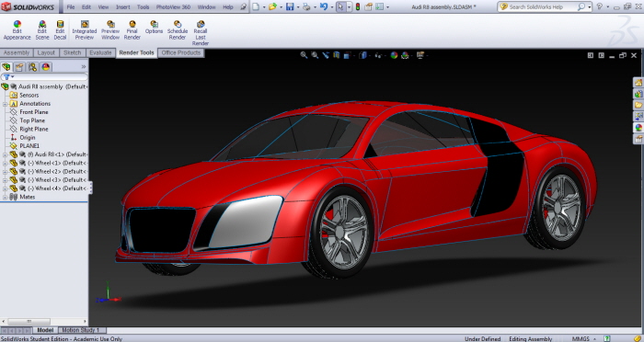Open the File menu

(71, 7)
